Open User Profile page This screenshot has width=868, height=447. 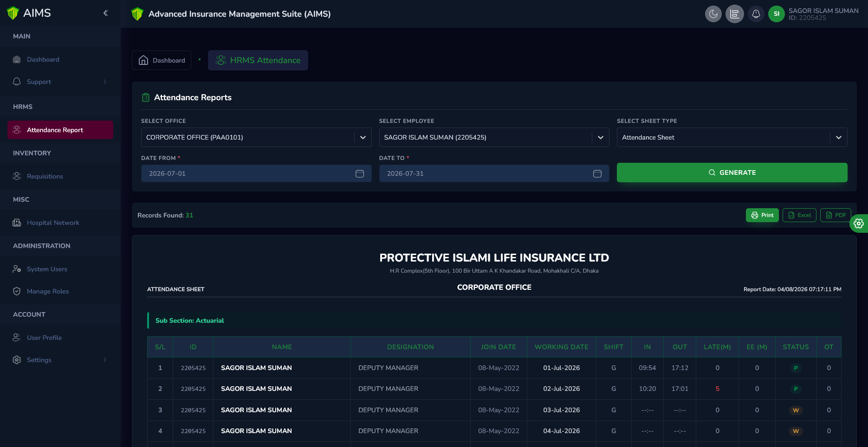[60, 338]
